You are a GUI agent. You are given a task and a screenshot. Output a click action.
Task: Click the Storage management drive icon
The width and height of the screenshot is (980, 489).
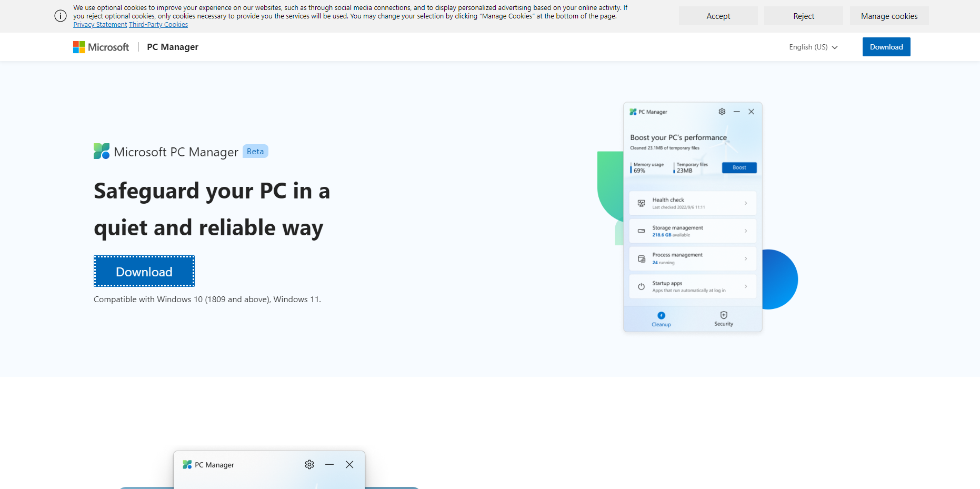(641, 231)
